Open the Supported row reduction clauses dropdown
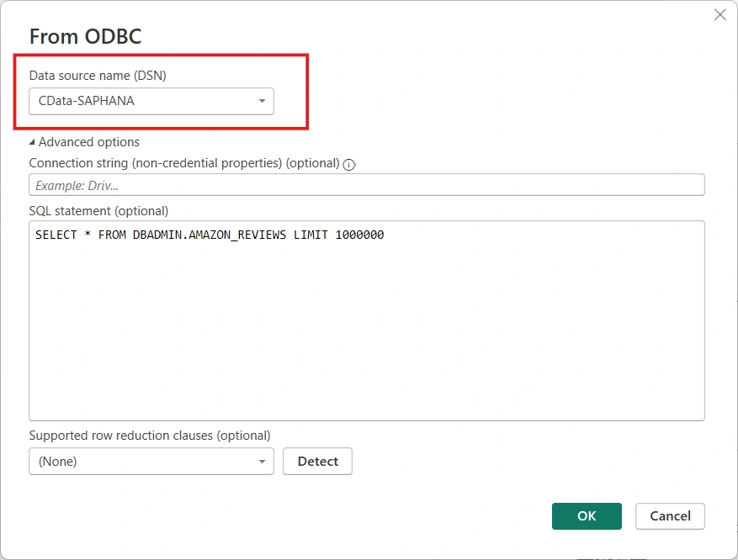 click(151, 462)
